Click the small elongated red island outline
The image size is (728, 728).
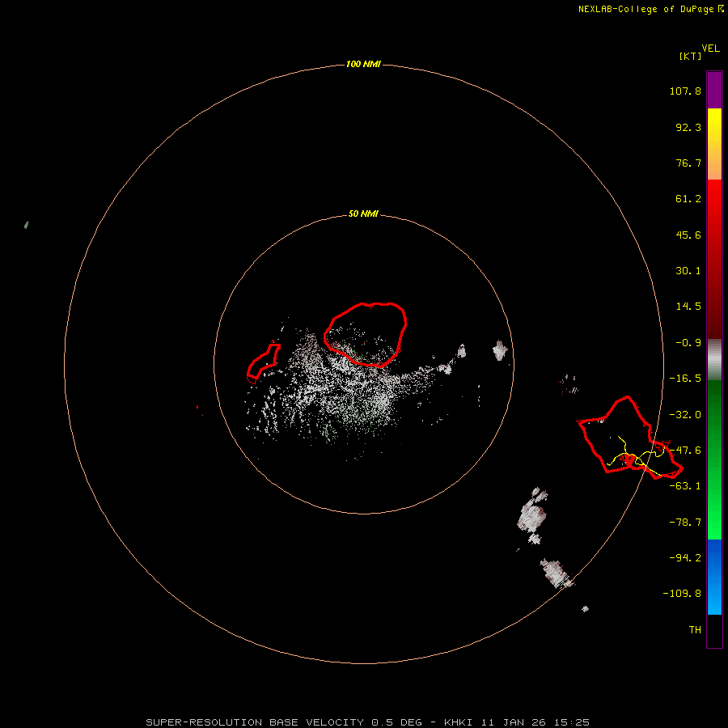pyautogui.click(x=263, y=363)
